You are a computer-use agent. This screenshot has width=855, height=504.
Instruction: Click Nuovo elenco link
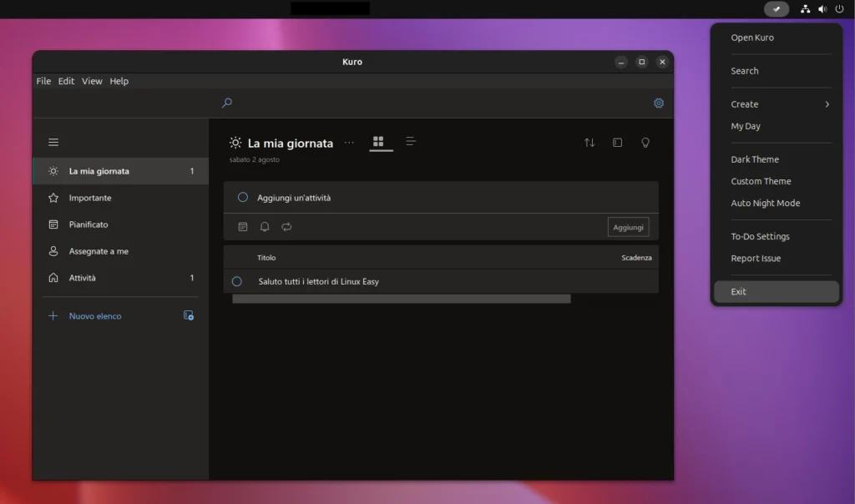[x=94, y=316]
